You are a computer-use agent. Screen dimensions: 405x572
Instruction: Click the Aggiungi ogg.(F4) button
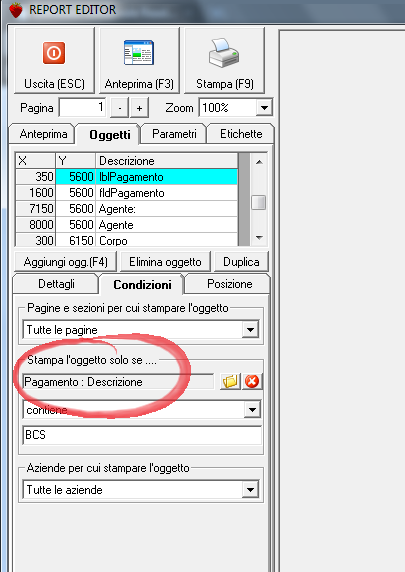pyautogui.click(x=66, y=262)
